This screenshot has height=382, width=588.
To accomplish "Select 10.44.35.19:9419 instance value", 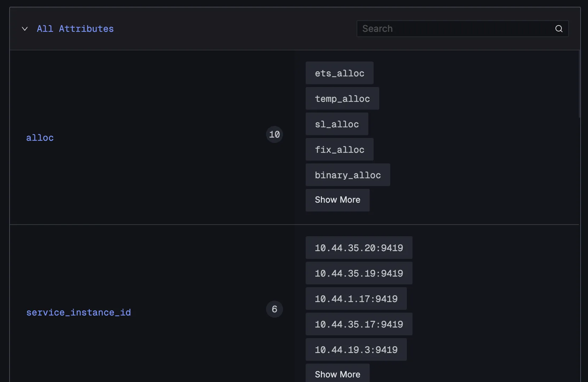I will pyautogui.click(x=359, y=273).
